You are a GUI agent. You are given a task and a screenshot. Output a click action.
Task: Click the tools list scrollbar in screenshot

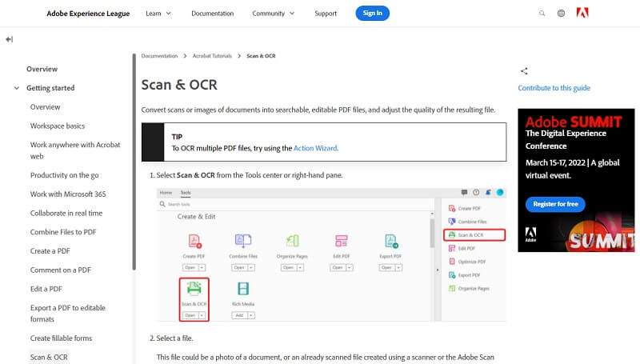point(432,233)
